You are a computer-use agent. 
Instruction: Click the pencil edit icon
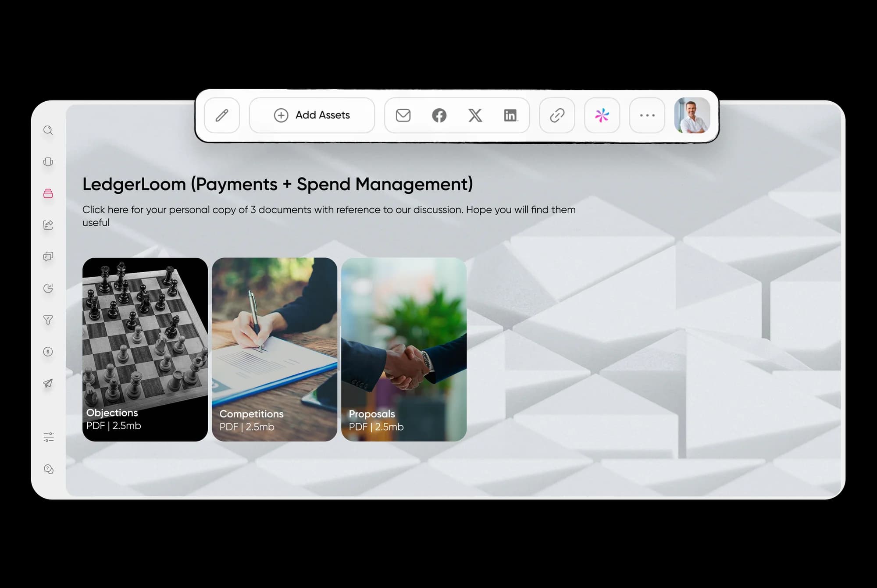point(222,115)
